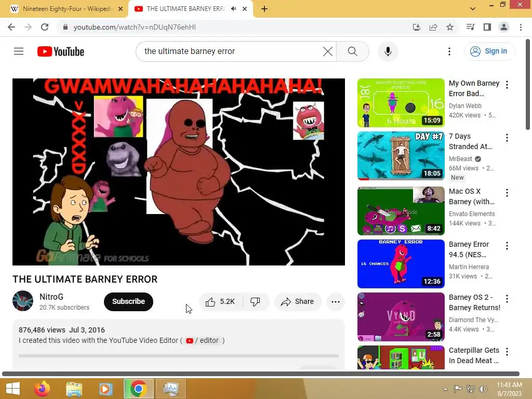Go back to the previous page
The image size is (532, 399).
coord(11,27)
